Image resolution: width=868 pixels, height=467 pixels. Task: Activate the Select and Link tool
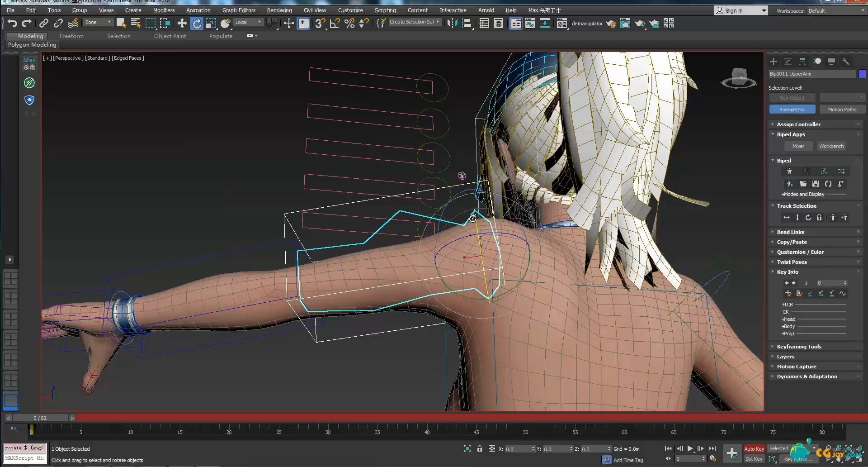pyautogui.click(x=44, y=24)
